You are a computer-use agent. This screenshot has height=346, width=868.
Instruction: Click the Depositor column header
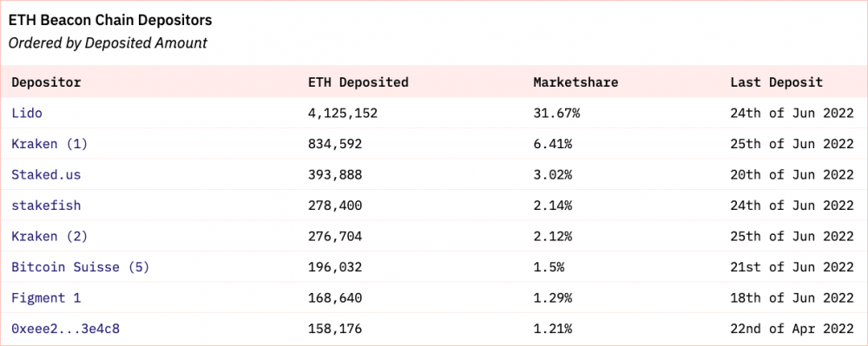[46, 83]
